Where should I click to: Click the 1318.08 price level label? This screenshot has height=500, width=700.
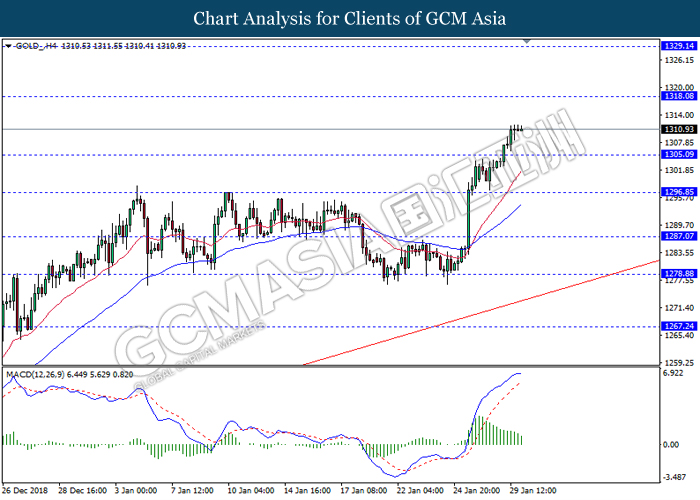[x=679, y=96]
